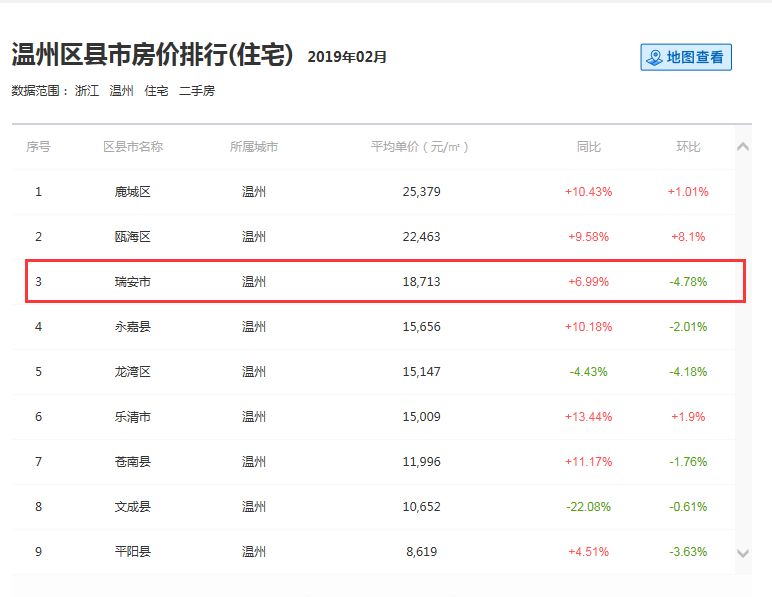Click the 同比 column header
Image resolution: width=772 pixels, height=597 pixels.
pyautogui.click(x=588, y=147)
